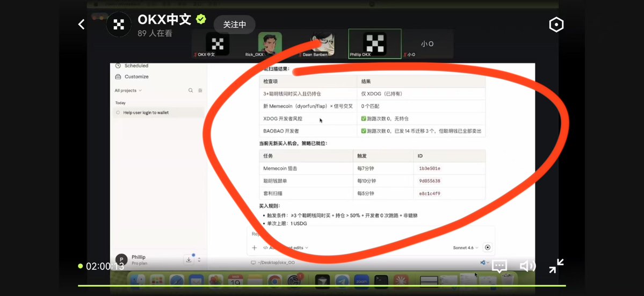Open the OKX中文 channel avatar
Viewport: 644px width, 296px height.
118,25
